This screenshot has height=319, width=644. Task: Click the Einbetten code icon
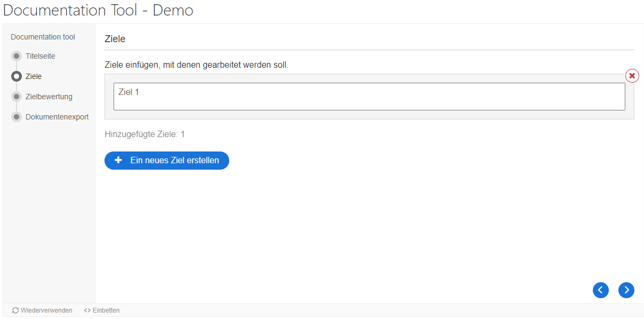(87, 310)
